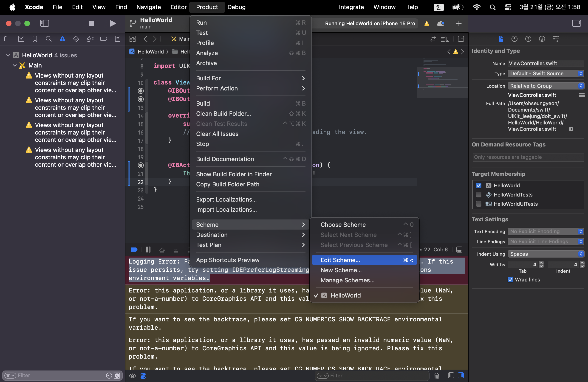Toggle the inspector sidebar icon
Screen dimensions: 588x382
pos(576,23)
